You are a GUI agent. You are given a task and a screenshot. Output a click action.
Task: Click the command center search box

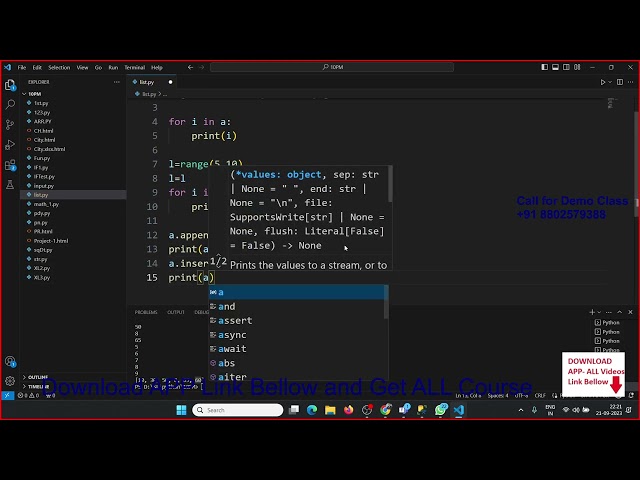click(x=332, y=67)
